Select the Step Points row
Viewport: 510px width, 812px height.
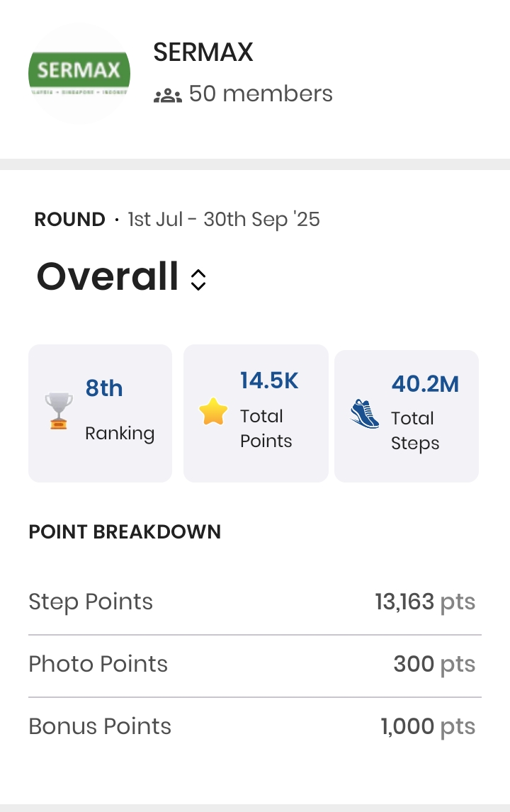(254, 602)
